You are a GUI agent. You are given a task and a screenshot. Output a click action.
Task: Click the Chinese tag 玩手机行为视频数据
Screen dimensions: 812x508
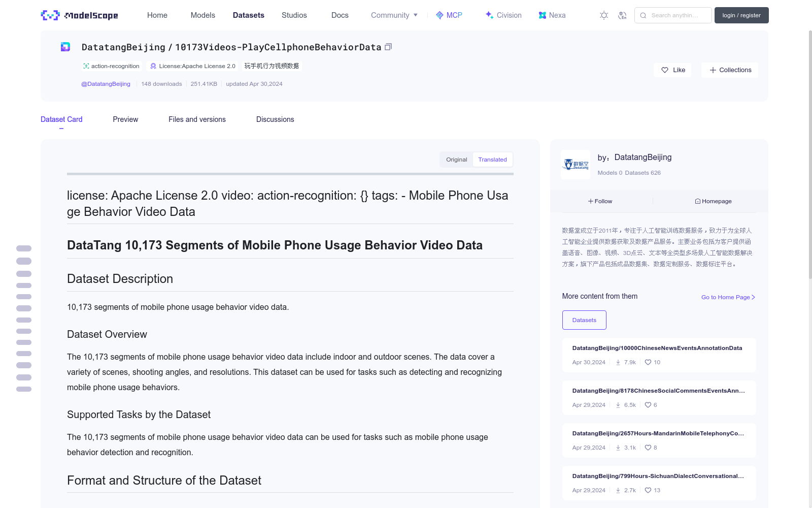[x=272, y=66]
